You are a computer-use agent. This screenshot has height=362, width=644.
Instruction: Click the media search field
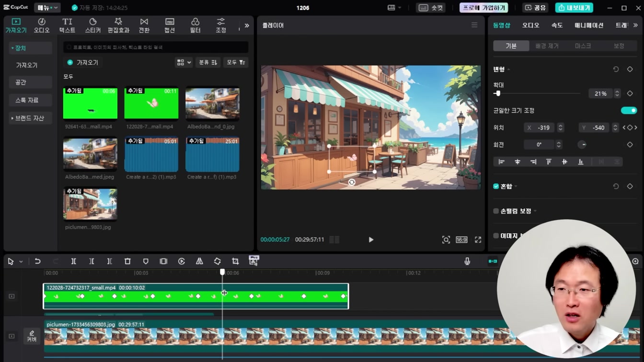pos(156,47)
